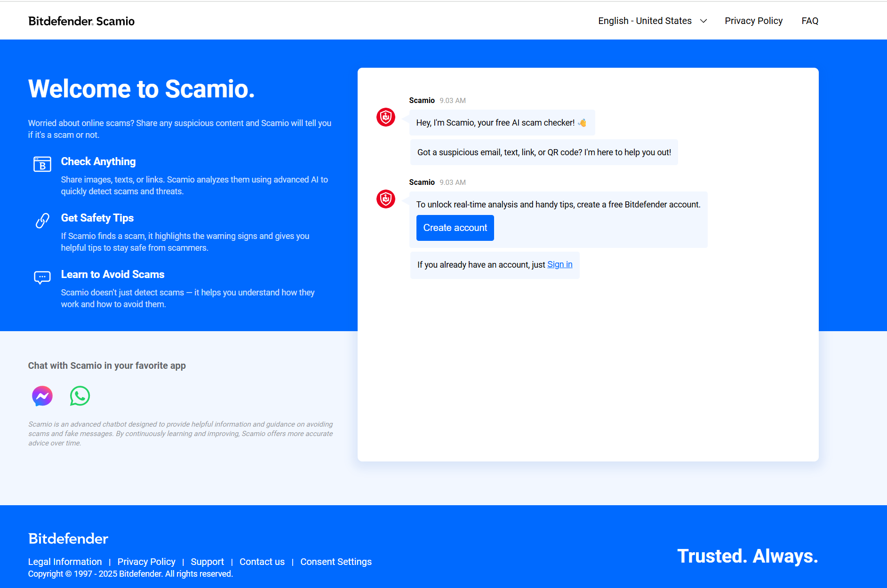887x588 pixels.
Task: Open Scamio in Facebook Messenger
Action: (x=42, y=396)
